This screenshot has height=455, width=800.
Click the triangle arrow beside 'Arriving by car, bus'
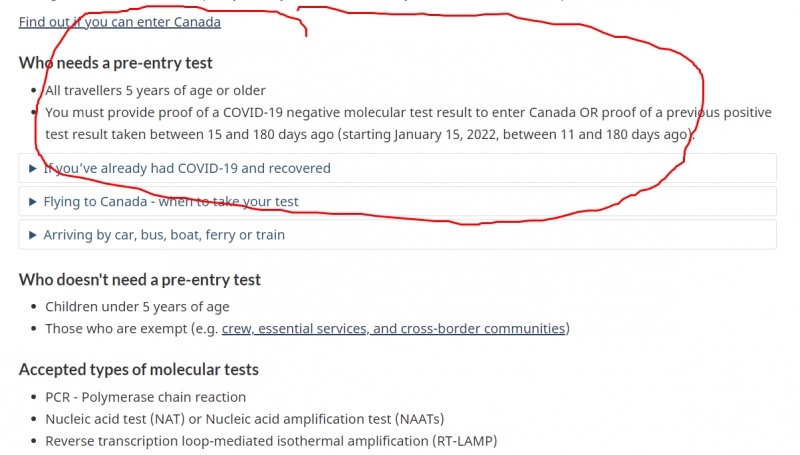33,235
